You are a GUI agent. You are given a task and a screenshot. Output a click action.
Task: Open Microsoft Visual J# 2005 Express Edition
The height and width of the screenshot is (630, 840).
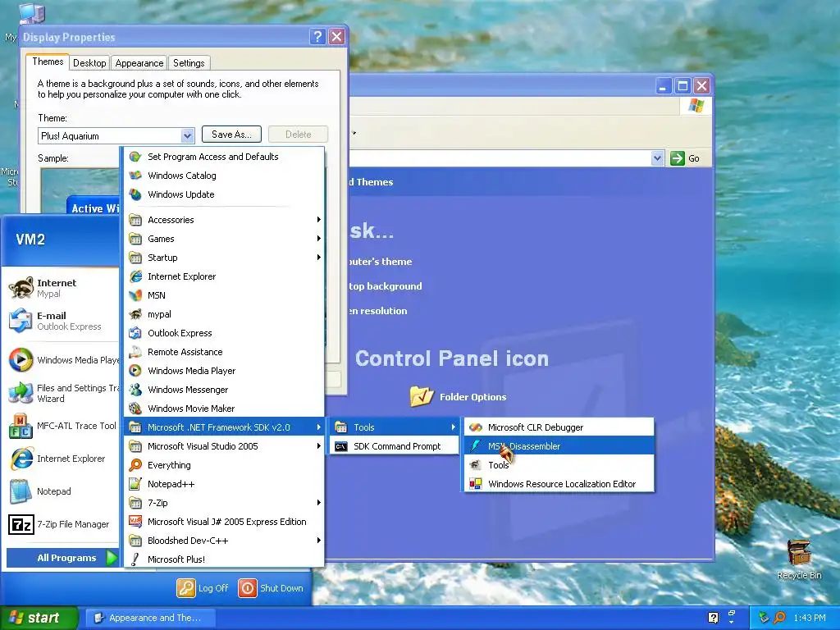click(x=224, y=521)
